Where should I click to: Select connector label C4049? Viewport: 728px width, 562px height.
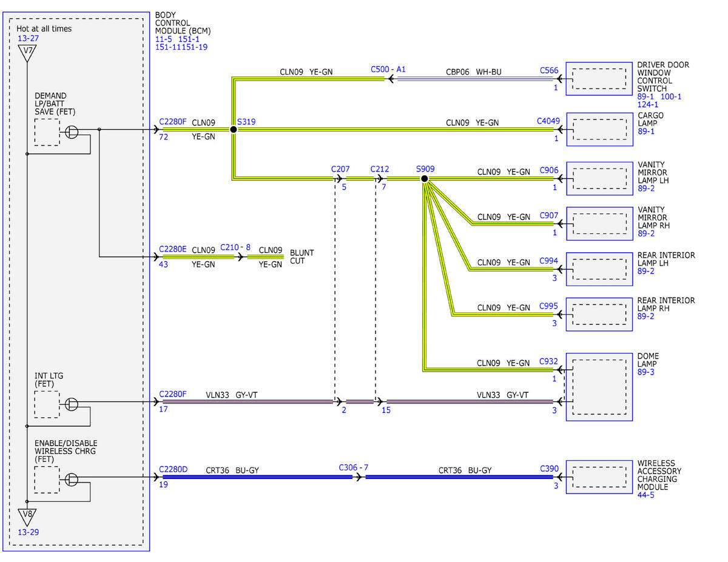click(548, 121)
